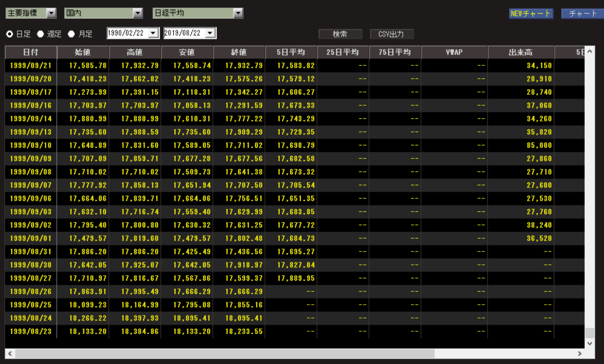The image size is (604, 364).
Task: Click the 検索 search button
Action: pos(340,34)
